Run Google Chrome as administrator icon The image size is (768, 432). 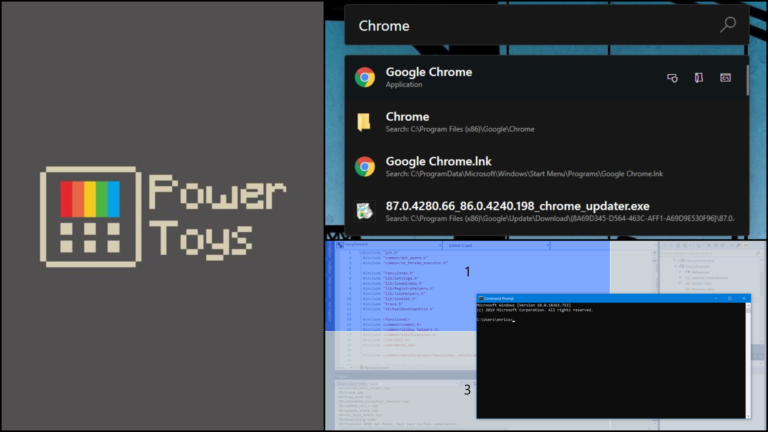coord(672,77)
